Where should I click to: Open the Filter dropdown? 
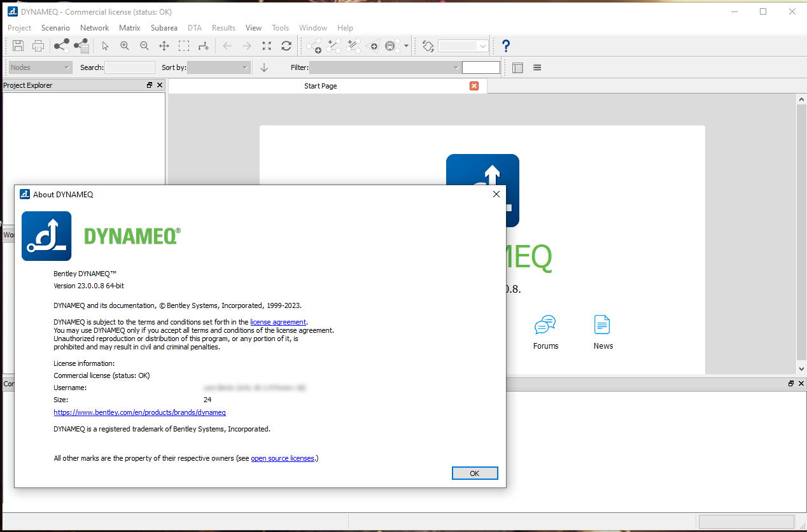pos(385,67)
